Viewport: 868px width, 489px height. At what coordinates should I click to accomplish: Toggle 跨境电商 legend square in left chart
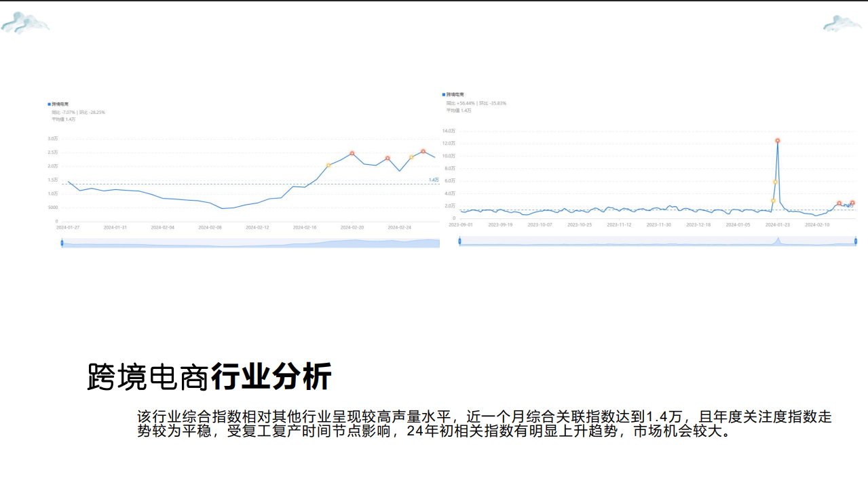(49, 104)
